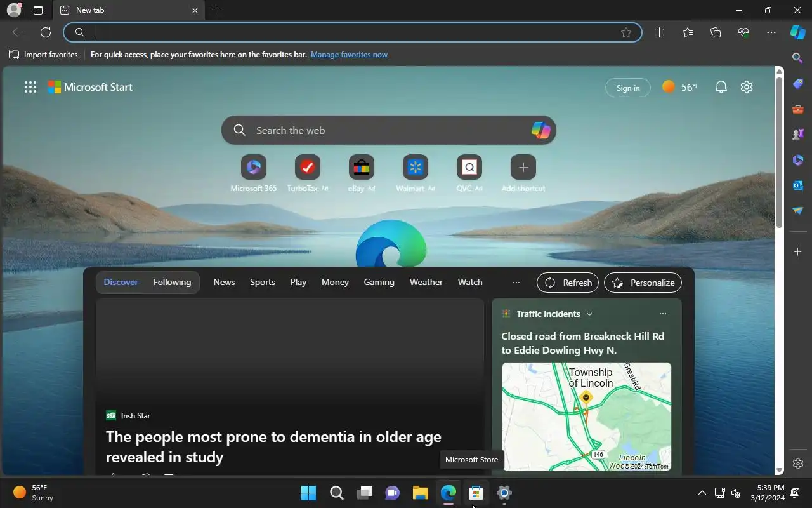
Task: Select the Play feed tab
Action: [298, 283]
